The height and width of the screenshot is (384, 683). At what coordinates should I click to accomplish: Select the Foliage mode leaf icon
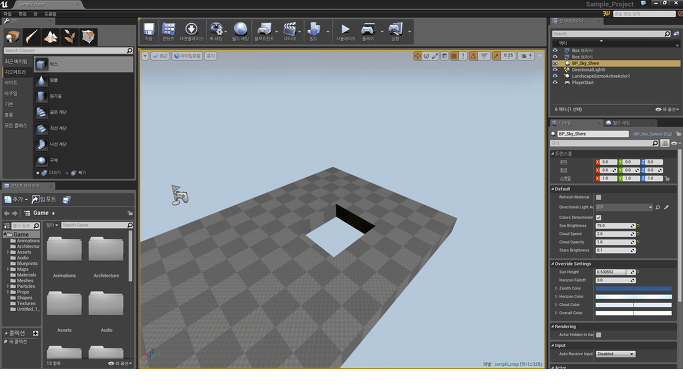(69, 37)
